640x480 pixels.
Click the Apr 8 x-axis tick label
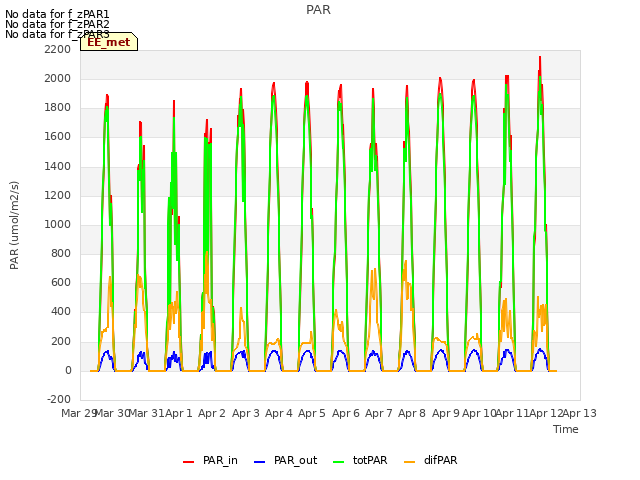(x=412, y=413)
